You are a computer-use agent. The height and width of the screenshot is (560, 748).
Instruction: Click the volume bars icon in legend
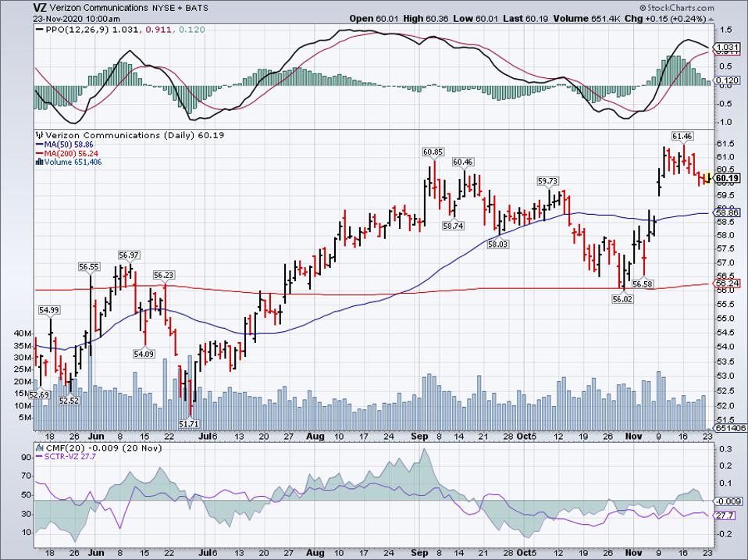(x=39, y=162)
